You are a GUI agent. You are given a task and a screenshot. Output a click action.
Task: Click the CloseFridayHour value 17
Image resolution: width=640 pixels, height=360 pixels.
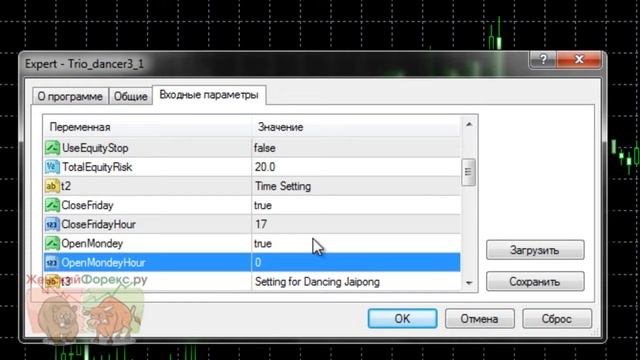261,224
